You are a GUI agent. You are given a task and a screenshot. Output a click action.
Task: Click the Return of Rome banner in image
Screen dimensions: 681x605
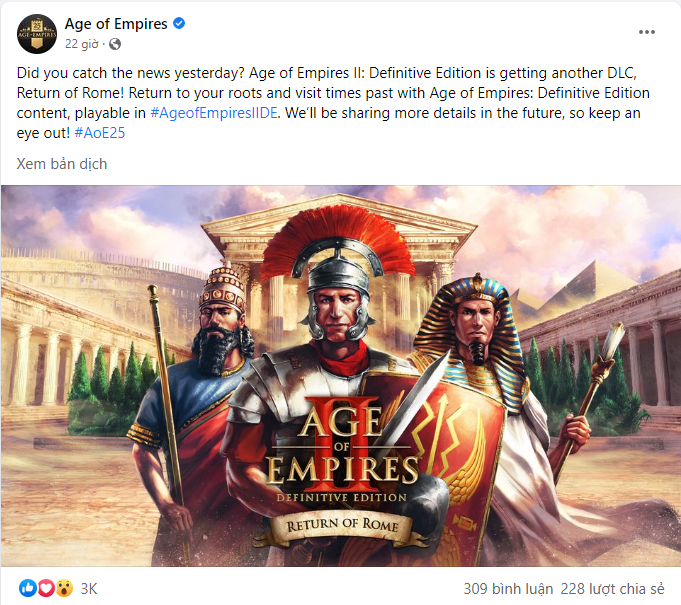[341, 526]
